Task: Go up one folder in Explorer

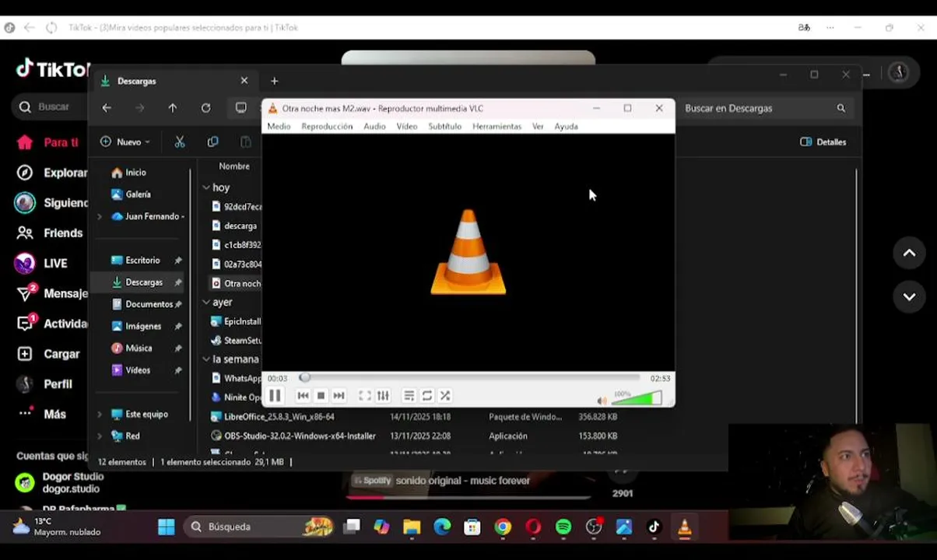Action: pos(173,108)
